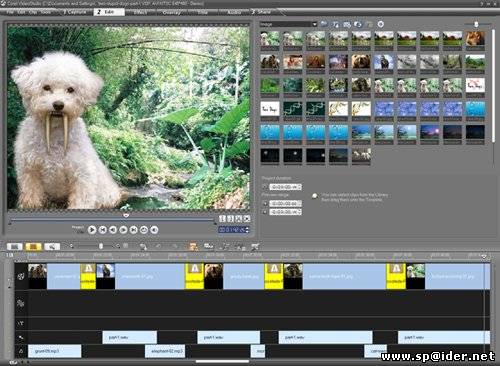The height and width of the screenshot is (366, 500).
Task: Switch to Audio view
Action: click(52, 247)
